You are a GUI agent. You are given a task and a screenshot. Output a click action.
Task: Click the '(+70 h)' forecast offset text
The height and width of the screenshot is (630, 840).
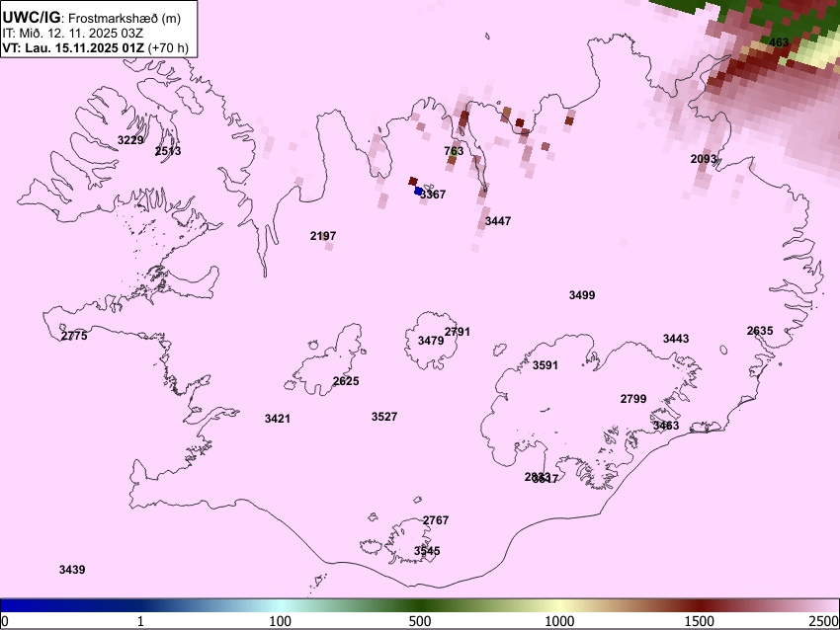tap(168, 47)
